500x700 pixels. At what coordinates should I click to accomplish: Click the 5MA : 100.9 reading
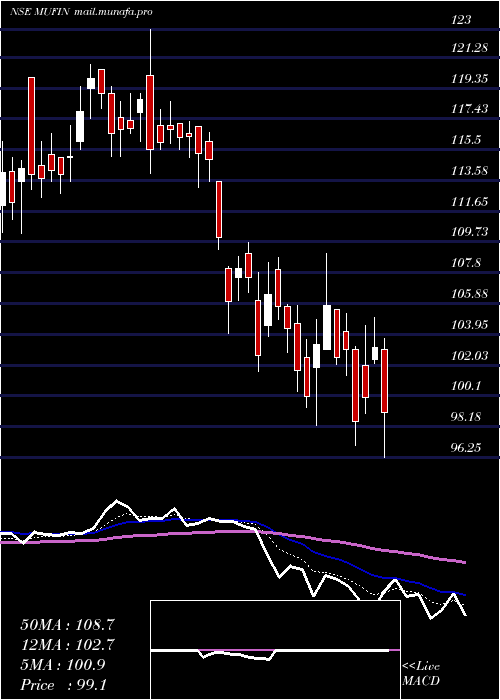point(62,665)
